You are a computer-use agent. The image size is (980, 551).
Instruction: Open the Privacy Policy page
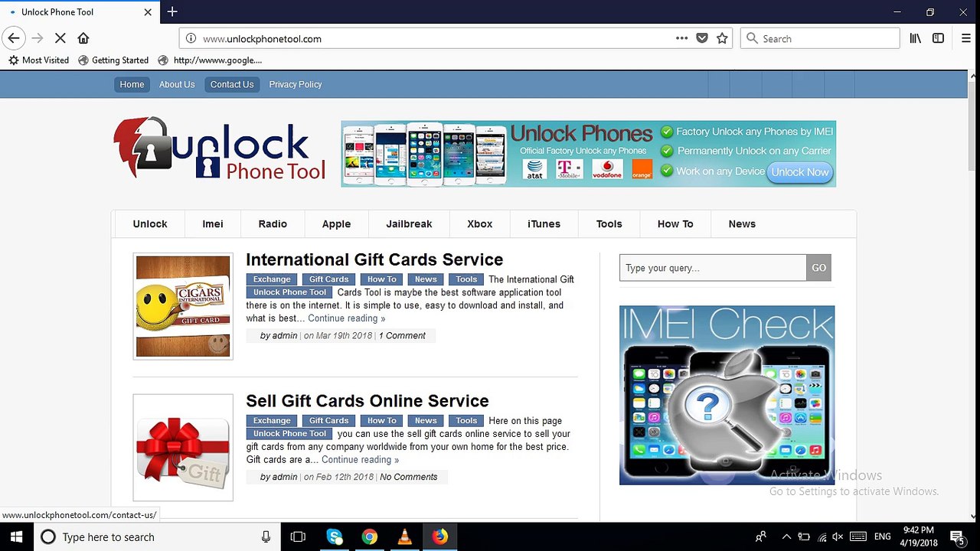click(296, 84)
